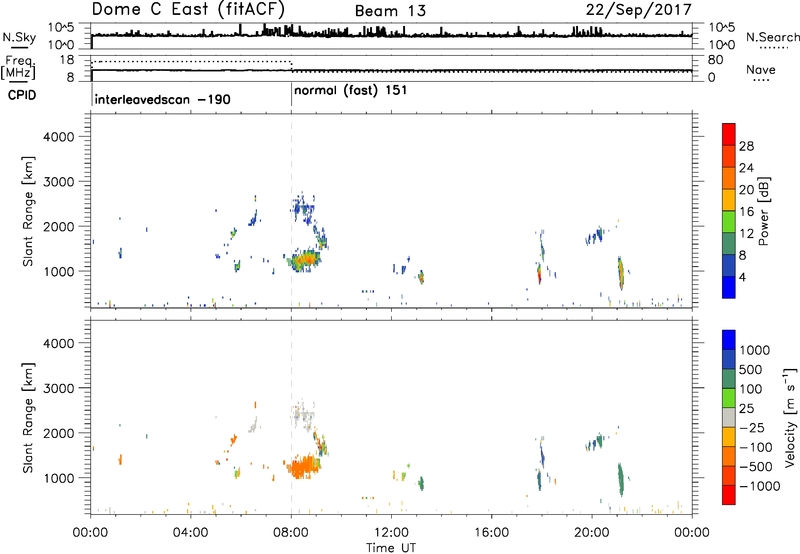The width and height of the screenshot is (800, 554).
Task: Click the "Nave" legend label
Action: pyautogui.click(x=761, y=70)
